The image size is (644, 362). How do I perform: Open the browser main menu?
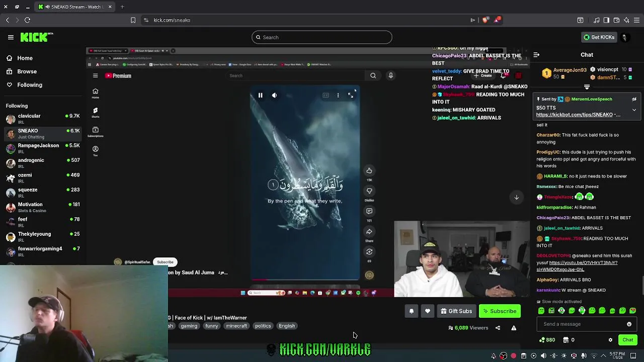636,20
